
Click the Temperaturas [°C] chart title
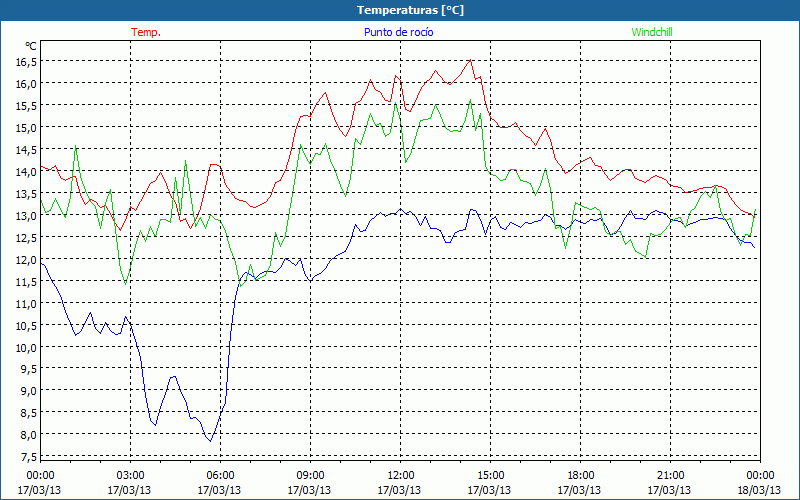tap(410, 10)
